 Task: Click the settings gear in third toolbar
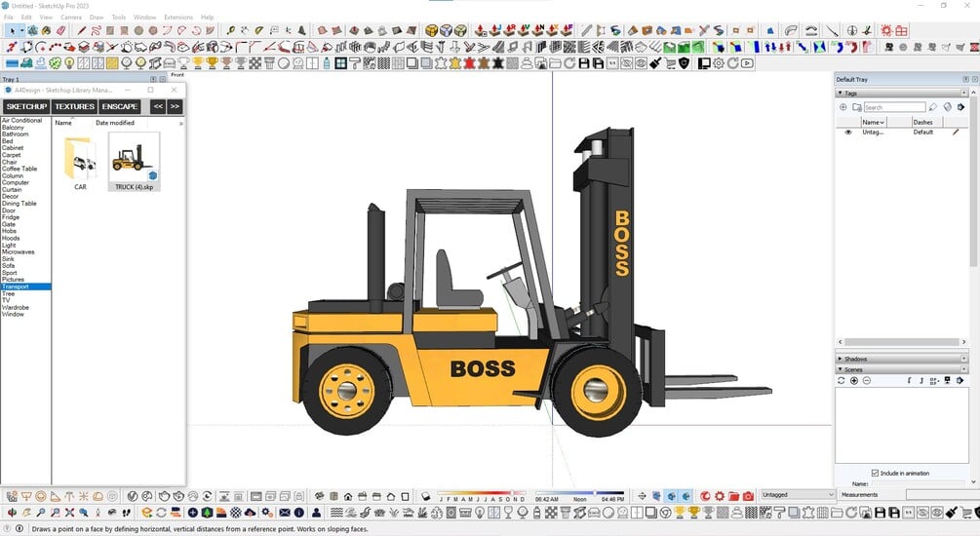click(718, 63)
